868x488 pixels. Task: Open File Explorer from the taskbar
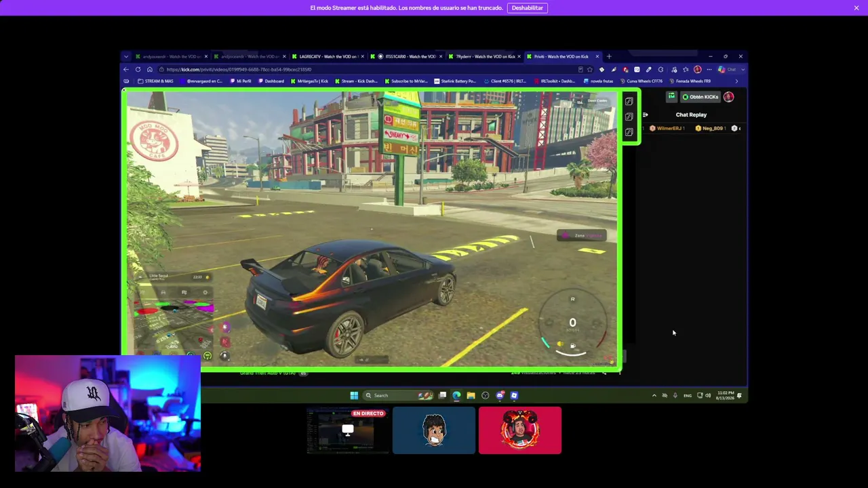[x=471, y=395]
